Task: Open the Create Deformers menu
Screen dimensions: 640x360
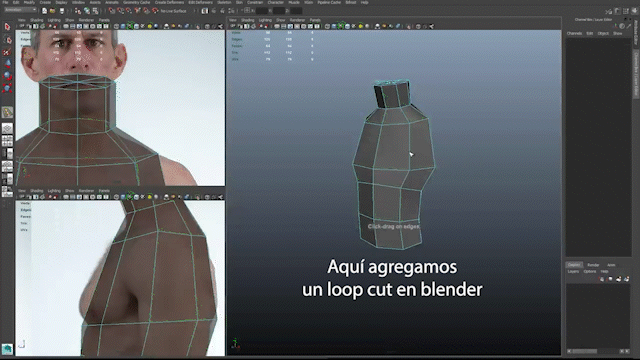Action: 169,2
